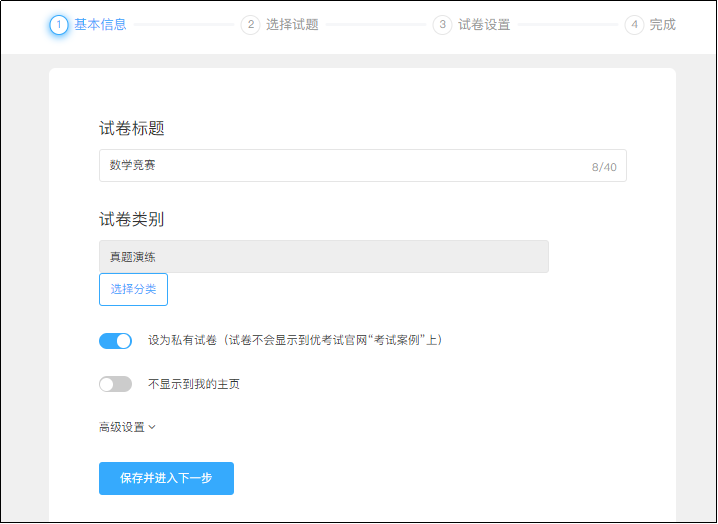718x524 pixels.
Task: Focus the 试卷标题 input containing 数学竞赛
Action: pos(363,165)
